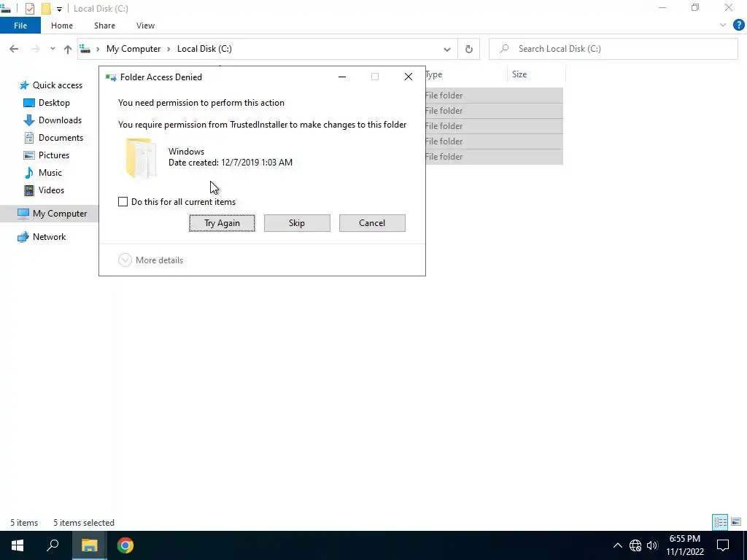The height and width of the screenshot is (560, 747).
Task: Cancel the folder access dialog
Action: [372, 223]
